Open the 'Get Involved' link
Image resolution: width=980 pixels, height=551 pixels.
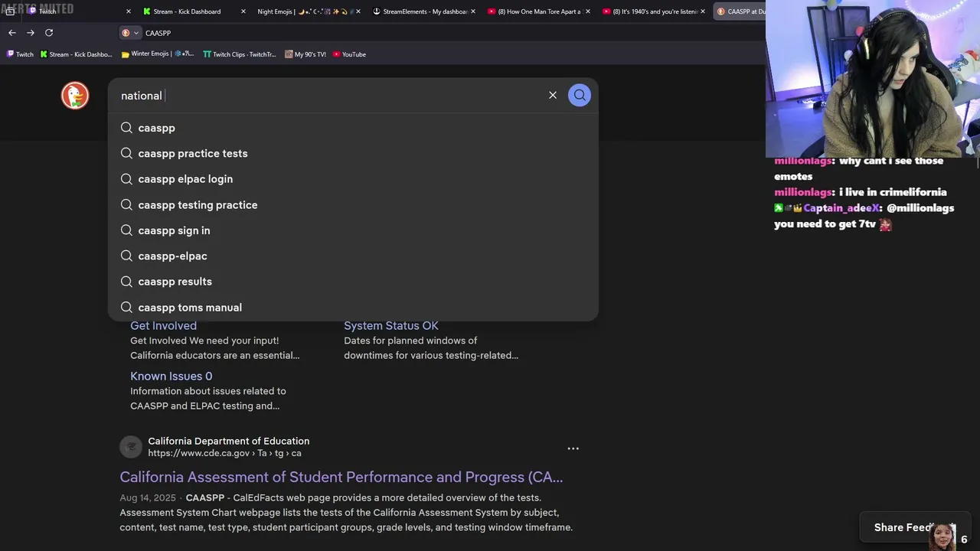click(x=163, y=327)
